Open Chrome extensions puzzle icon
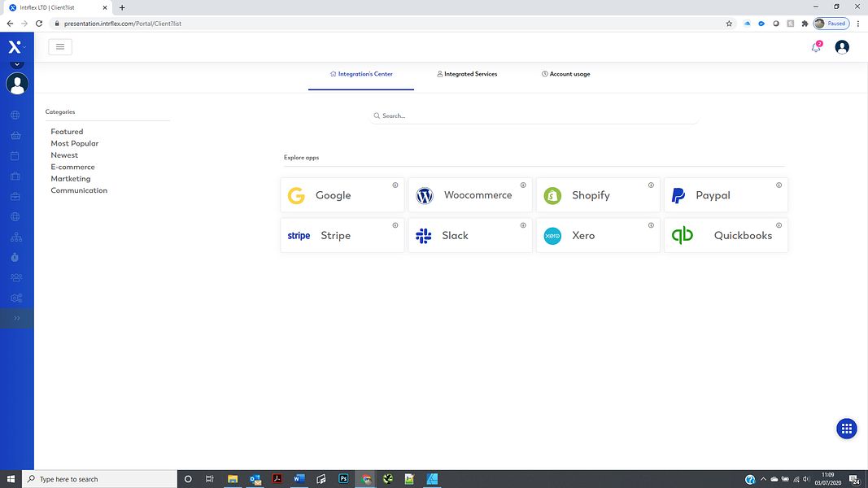This screenshot has width=868, height=488. tap(805, 24)
